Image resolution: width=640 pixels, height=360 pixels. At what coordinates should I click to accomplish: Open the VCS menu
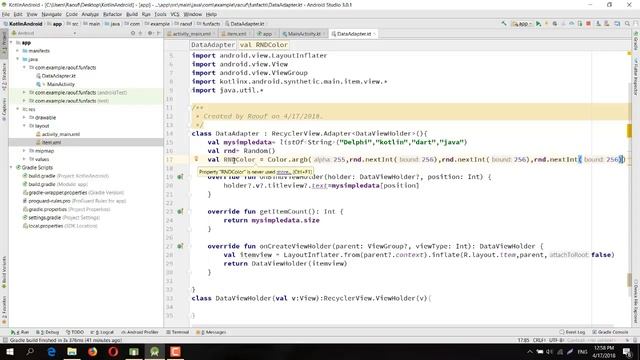[175, 14]
